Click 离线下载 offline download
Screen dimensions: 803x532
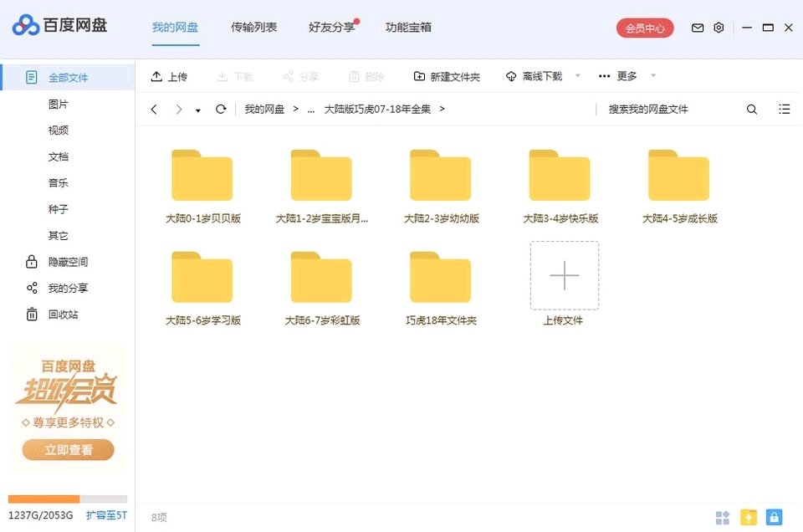point(534,77)
